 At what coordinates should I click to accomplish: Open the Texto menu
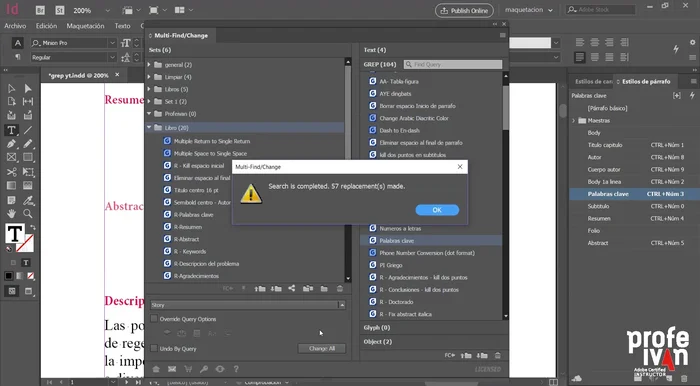122,26
